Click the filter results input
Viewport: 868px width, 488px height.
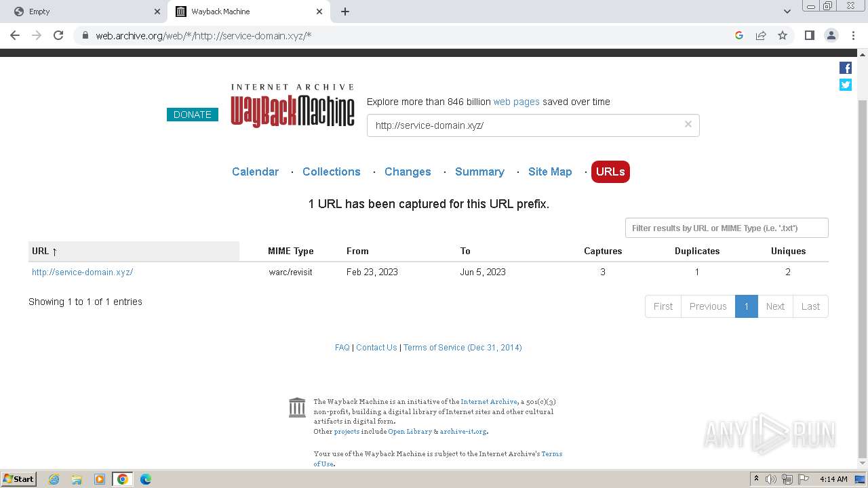[726, 228]
